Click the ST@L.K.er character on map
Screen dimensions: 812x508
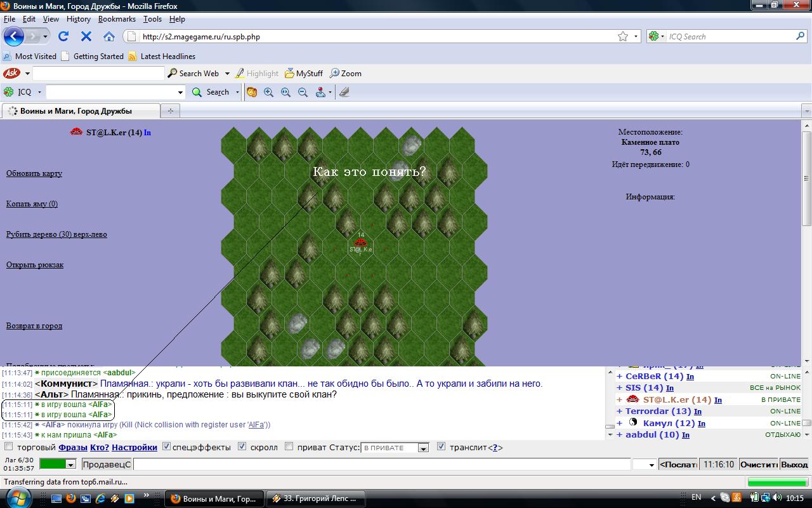click(360, 244)
